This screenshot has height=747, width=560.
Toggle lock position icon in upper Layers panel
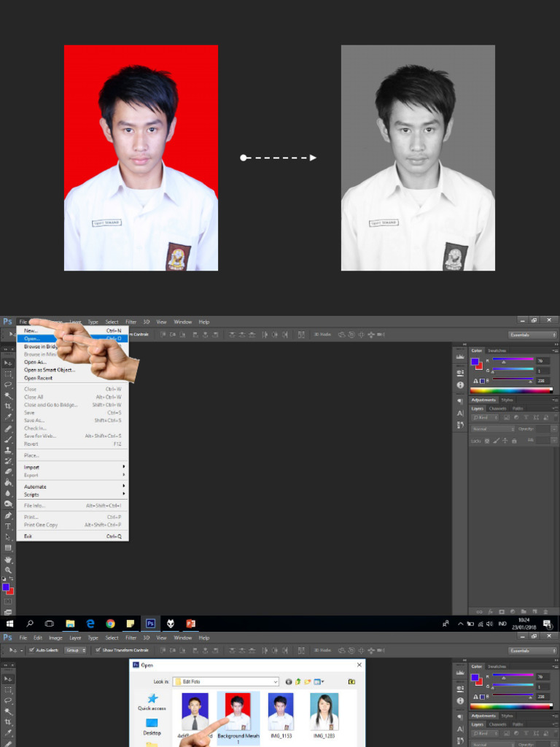tap(505, 441)
